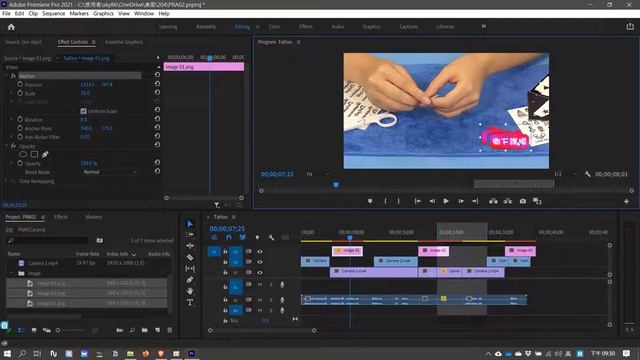Viewport: 640px width, 360px height.
Task: Open the Fit zoom level dropdown
Action: pyautogui.click(x=318, y=174)
